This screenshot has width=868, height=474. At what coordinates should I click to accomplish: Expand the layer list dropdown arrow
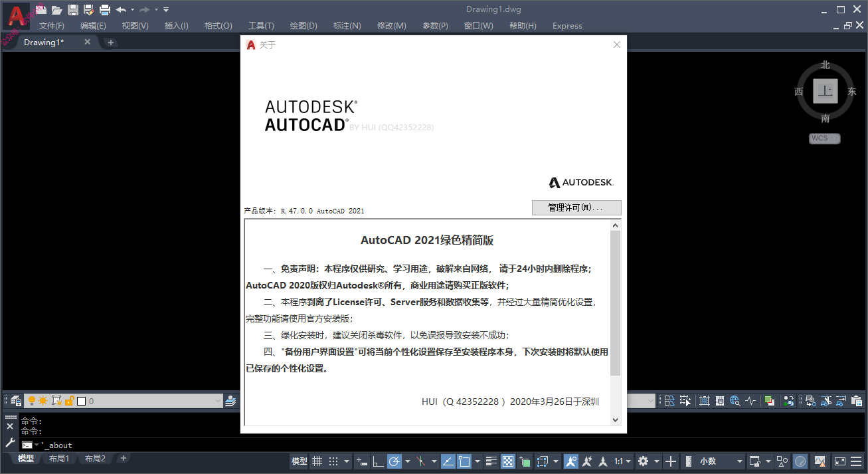click(218, 401)
